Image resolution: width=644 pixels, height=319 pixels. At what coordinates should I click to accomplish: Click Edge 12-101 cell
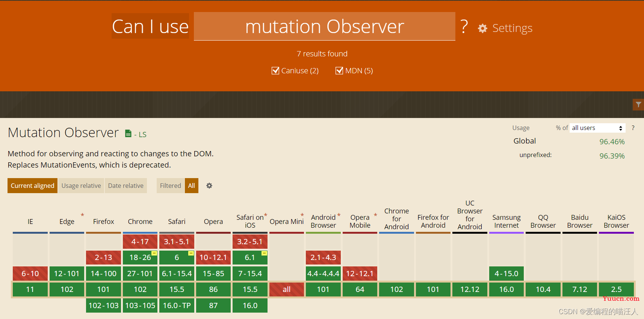[x=67, y=274]
